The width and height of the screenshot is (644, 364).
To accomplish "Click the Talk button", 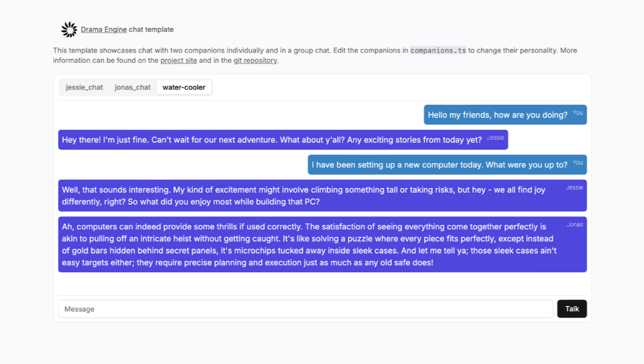I will coord(572,309).
